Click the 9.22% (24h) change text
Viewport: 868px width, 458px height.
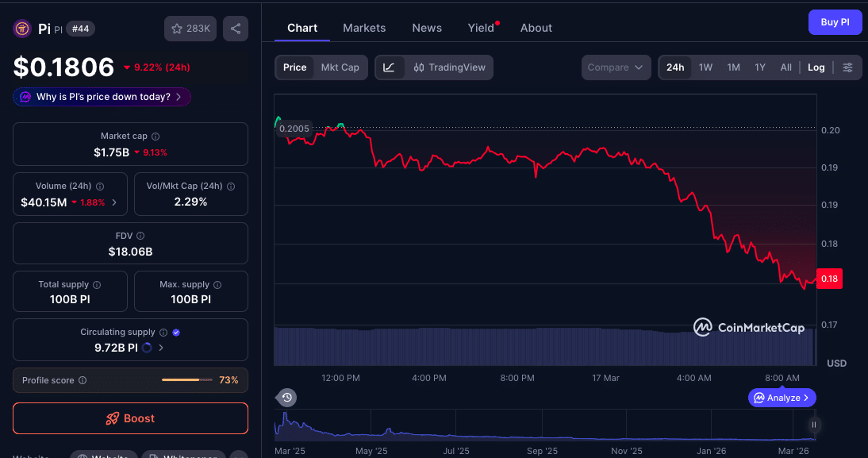pos(162,67)
